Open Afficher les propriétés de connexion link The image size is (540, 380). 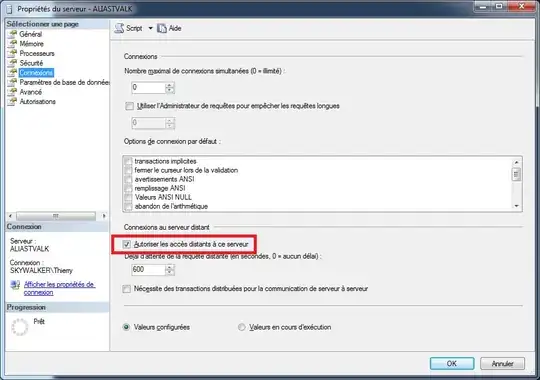[x=59, y=288]
